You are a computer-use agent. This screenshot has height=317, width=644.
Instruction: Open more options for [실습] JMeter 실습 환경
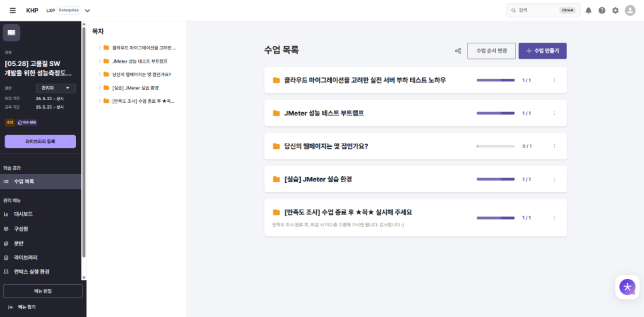coord(554,180)
